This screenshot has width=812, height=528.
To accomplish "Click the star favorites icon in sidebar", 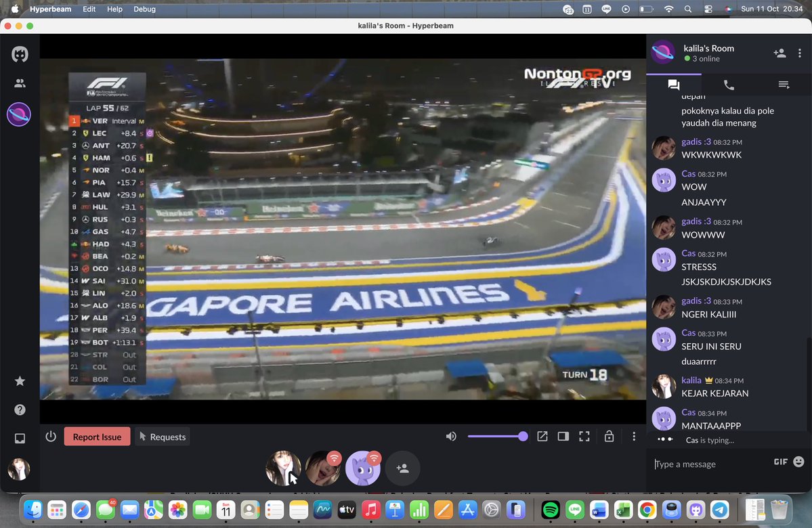I will 20,381.
